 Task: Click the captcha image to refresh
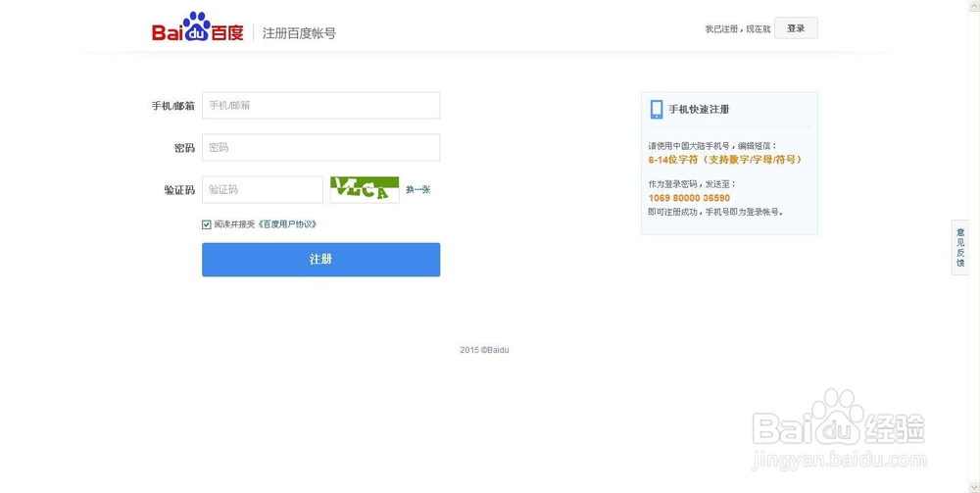(365, 189)
